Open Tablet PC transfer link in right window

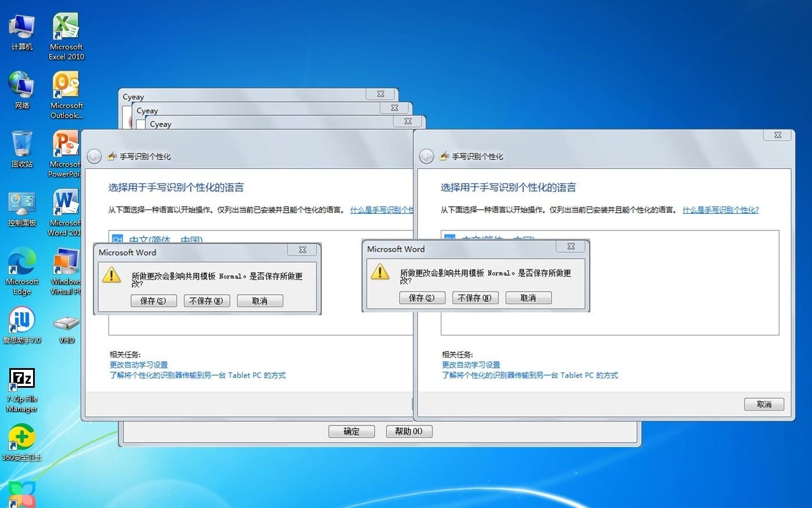[x=530, y=375]
